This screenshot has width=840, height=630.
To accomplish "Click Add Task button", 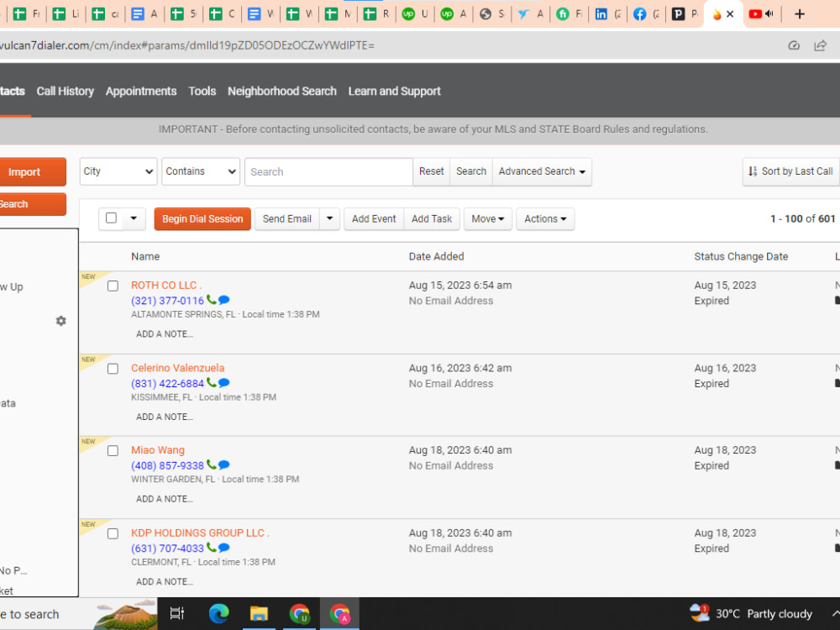I will [x=432, y=219].
